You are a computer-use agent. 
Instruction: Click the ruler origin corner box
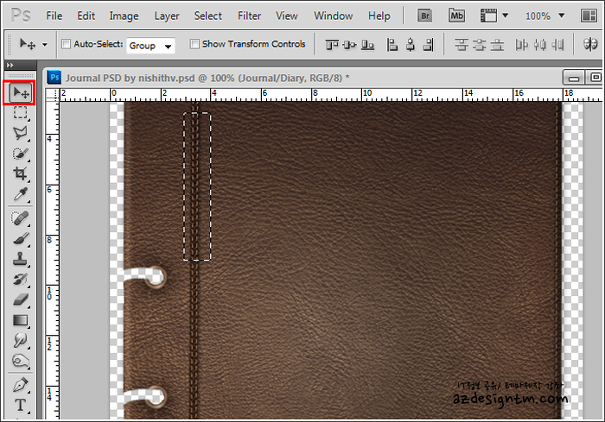pyautogui.click(x=53, y=95)
